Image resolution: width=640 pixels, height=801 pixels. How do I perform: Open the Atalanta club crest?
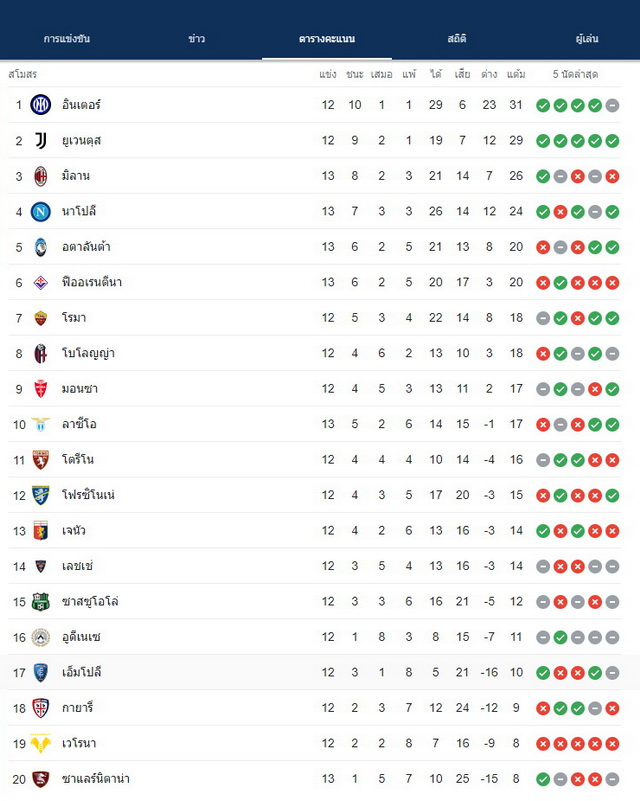(41, 247)
